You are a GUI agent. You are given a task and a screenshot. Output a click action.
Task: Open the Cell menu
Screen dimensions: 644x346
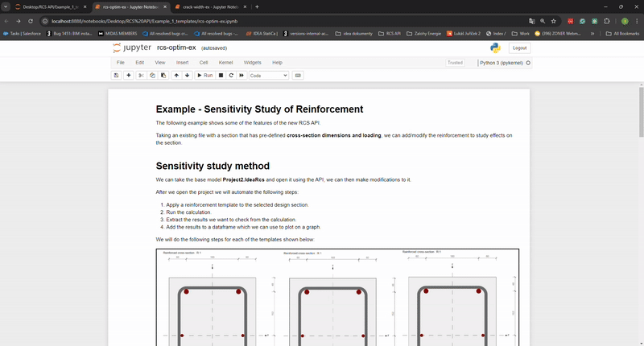click(204, 62)
